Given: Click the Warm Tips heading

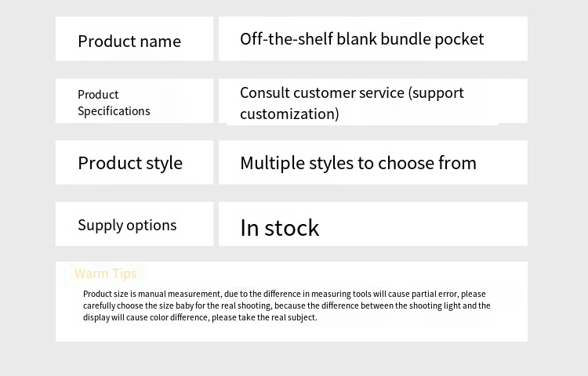Looking at the screenshot, I should pyautogui.click(x=105, y=273).
